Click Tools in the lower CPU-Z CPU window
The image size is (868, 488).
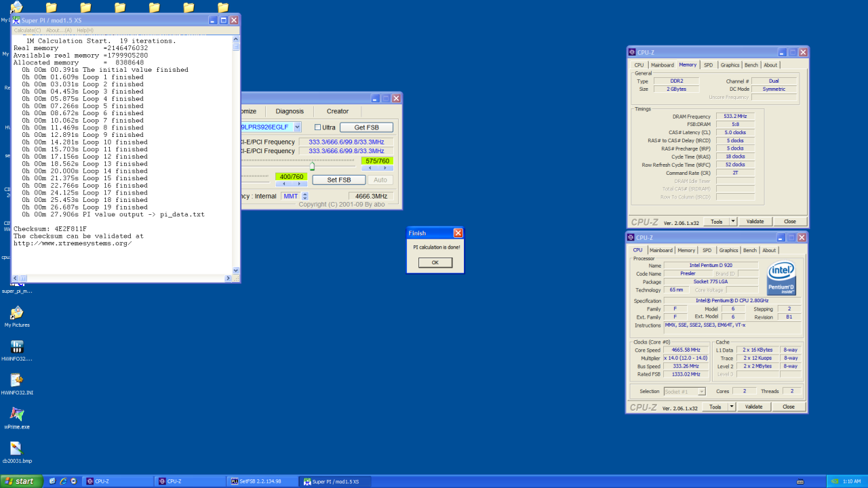715,407
